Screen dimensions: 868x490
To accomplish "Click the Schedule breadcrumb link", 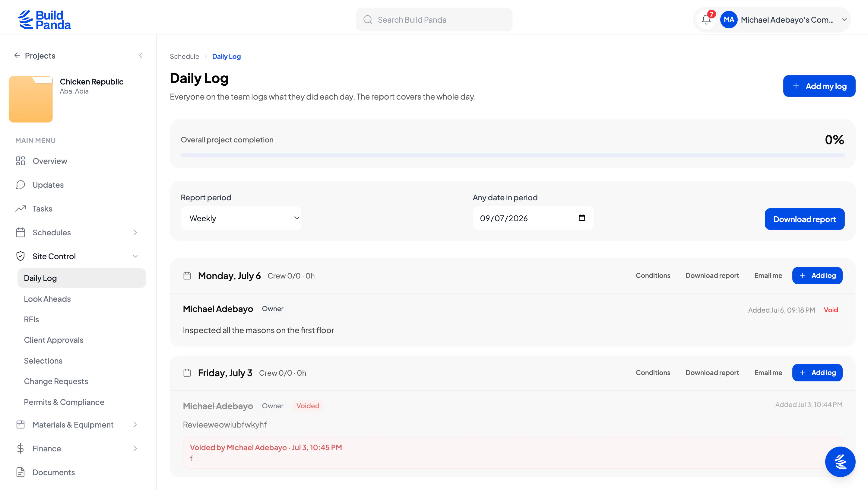I will pos(184,56).
